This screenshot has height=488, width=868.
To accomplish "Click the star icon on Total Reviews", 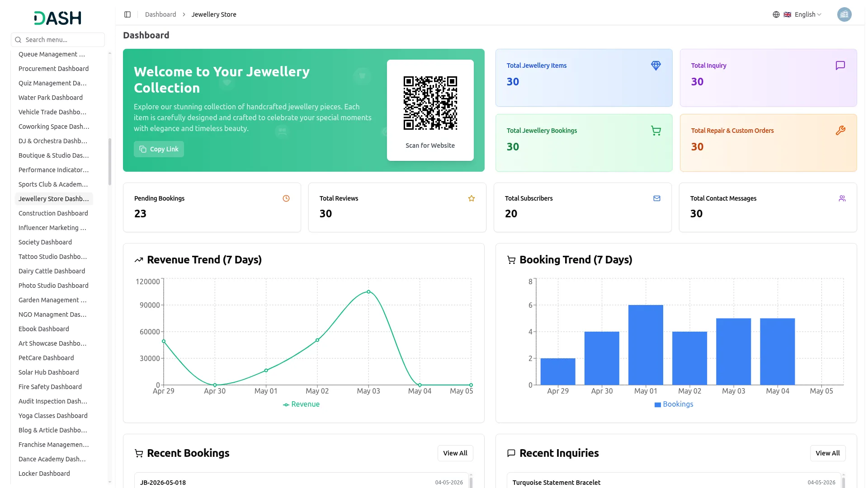I will (x=472, y=198).
